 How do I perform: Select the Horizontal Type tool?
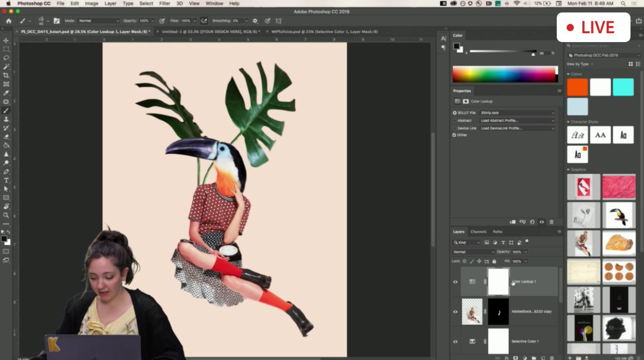6,180
